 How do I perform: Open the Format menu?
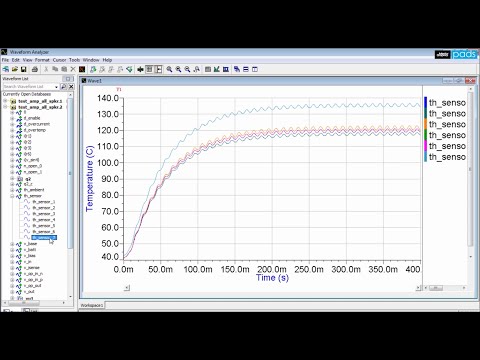click(x=42, y=60)
